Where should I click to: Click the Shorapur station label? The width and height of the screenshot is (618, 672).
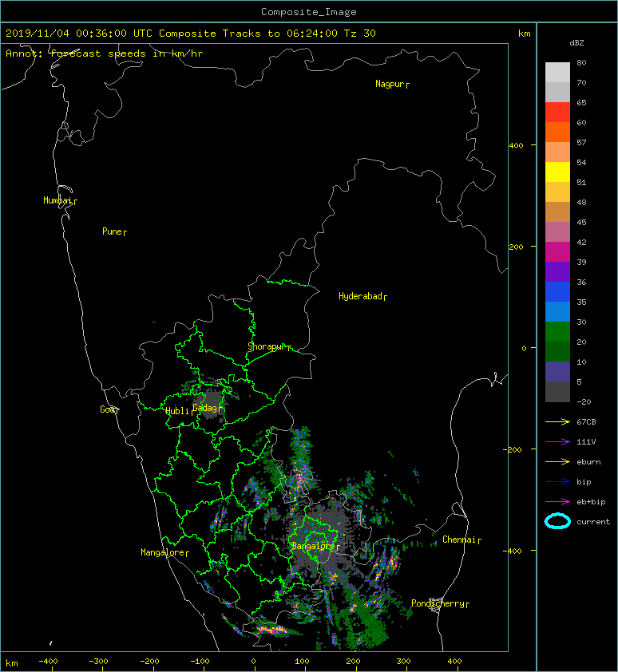(269, 346)
